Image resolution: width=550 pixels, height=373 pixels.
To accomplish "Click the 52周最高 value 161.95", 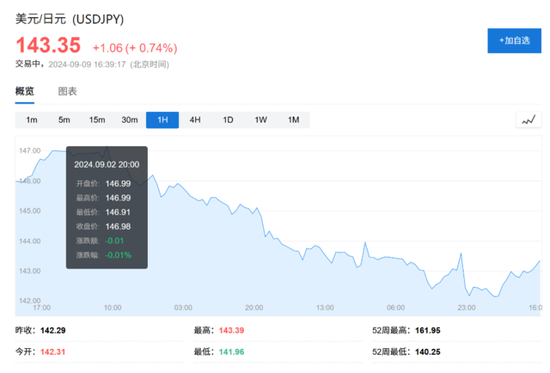I will 428,331.
